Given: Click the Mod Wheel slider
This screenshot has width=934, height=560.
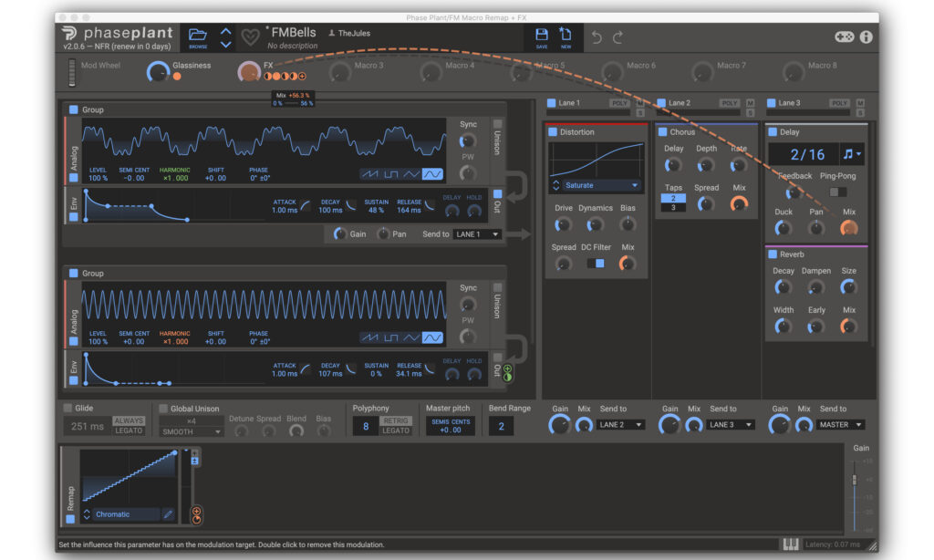Looking at the screenshot, I should 72,72.
